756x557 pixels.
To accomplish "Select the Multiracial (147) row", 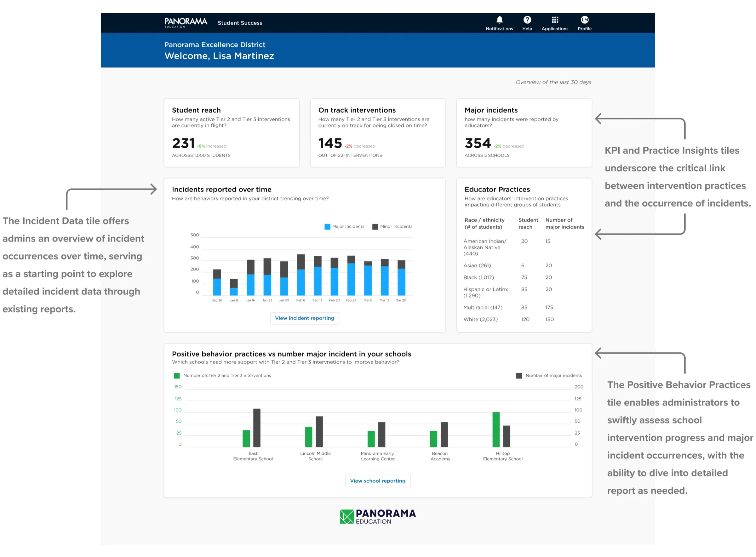I will [x=524, y=308].
